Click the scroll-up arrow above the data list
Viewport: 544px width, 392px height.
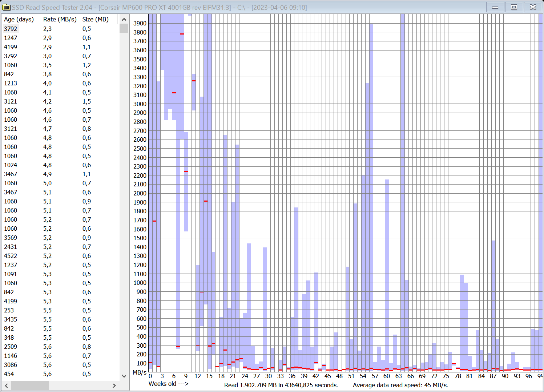124,19
